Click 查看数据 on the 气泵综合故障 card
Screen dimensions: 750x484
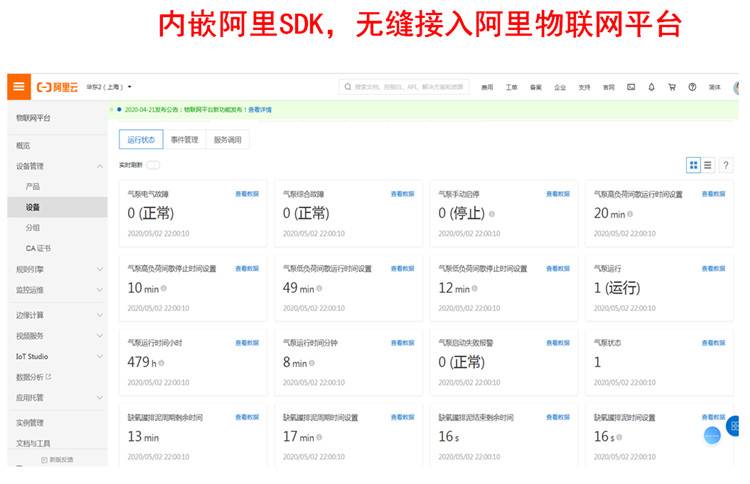click(x=402, y=194)
